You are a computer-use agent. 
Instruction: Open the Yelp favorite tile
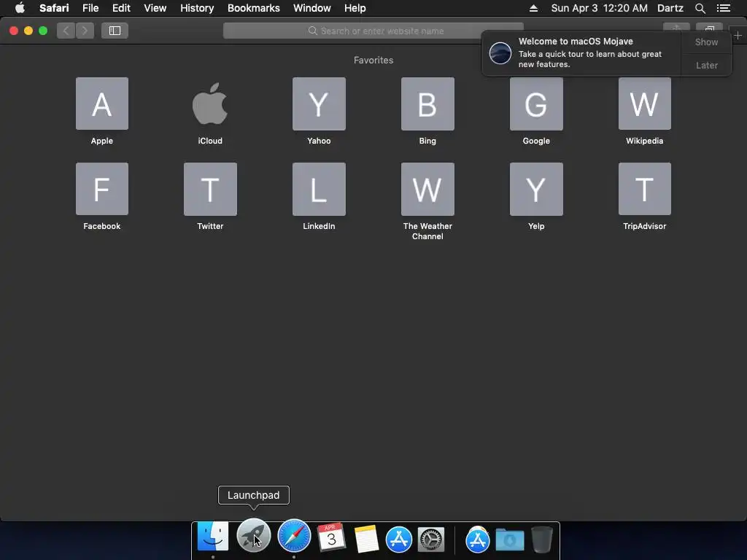coord(536,189)
